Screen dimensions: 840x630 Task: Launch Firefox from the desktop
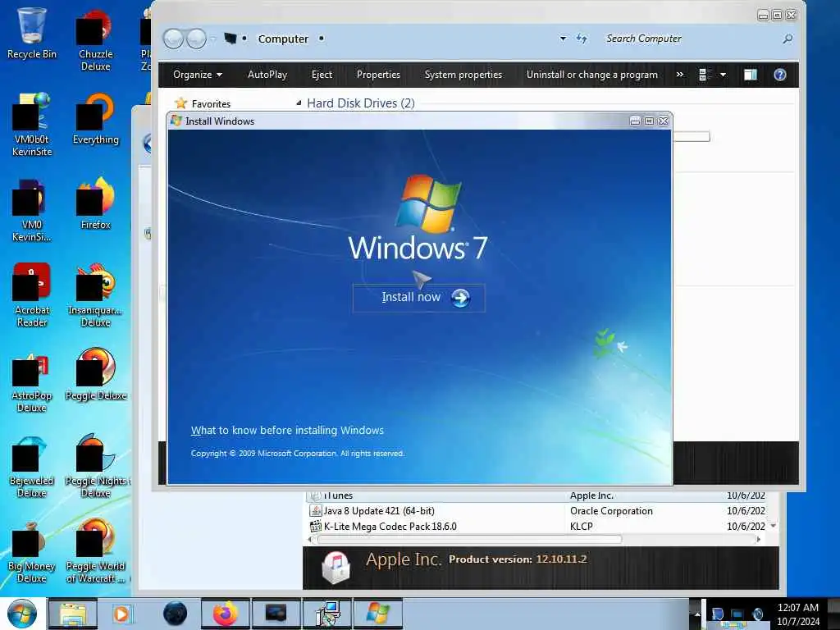pyautogui.click(x=95, y=203)
